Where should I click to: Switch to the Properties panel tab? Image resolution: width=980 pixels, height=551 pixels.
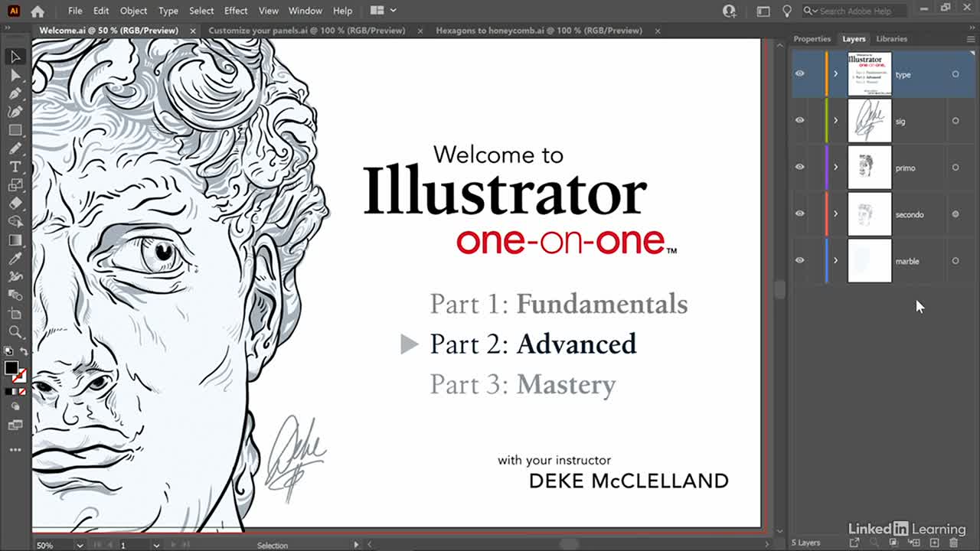tap(812, 39)
